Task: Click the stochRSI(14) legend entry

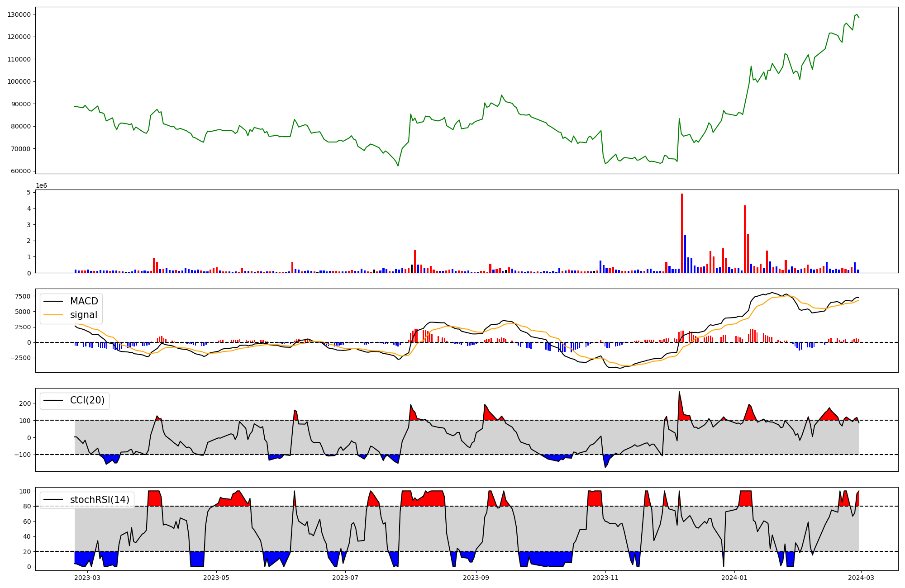Action: 100,500
